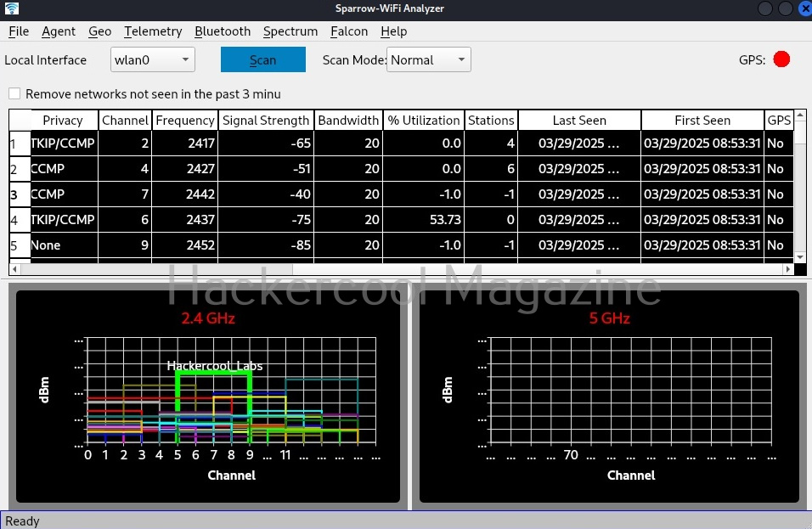The image size is (812, 529).
Task: Sort table by GPS column header
Action: tap(779, 120)
